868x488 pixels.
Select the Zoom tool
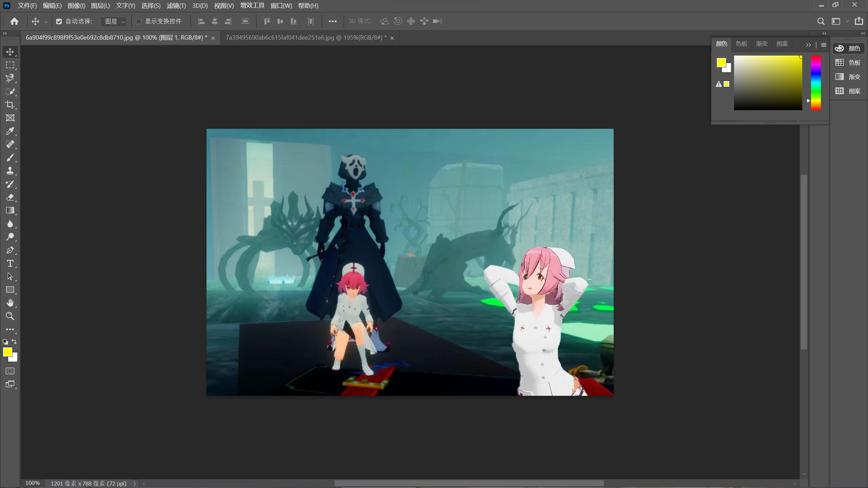(x=10, y=316)
